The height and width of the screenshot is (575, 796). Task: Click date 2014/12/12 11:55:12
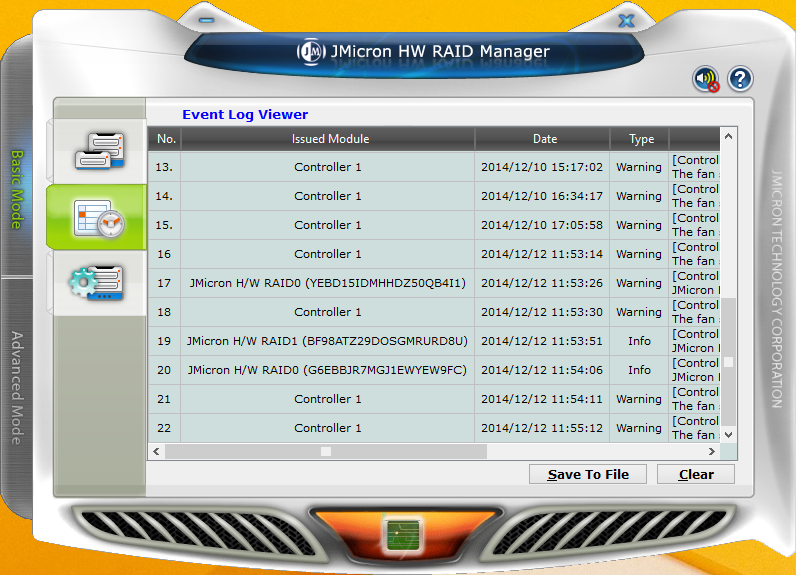[x=542, y=428]
